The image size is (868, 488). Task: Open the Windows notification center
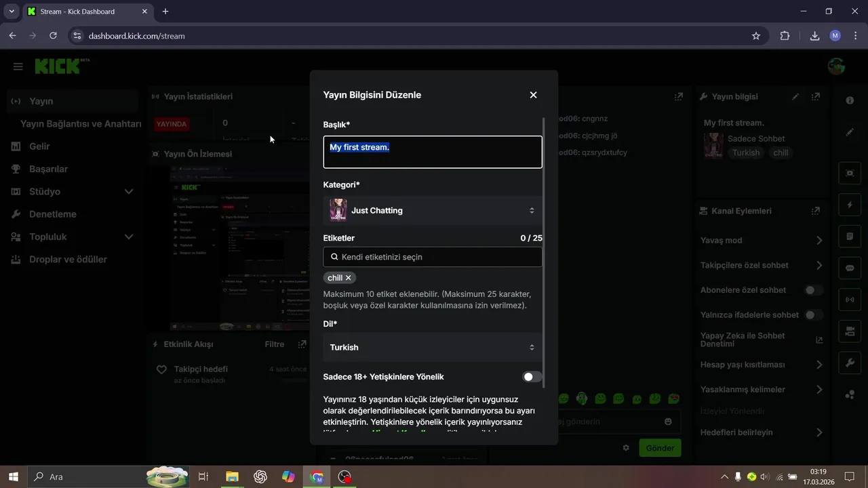(849, 476)
